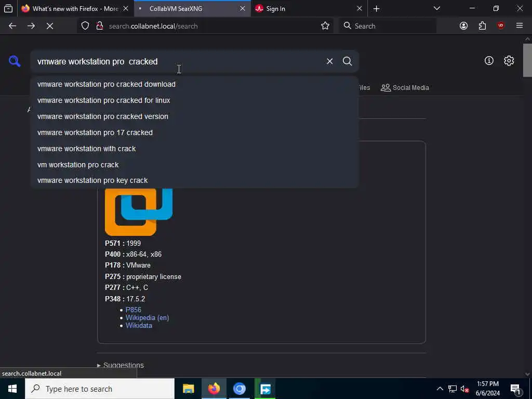Open the About info icon
The width and height of the screenshot is (532, 399).
489,61
